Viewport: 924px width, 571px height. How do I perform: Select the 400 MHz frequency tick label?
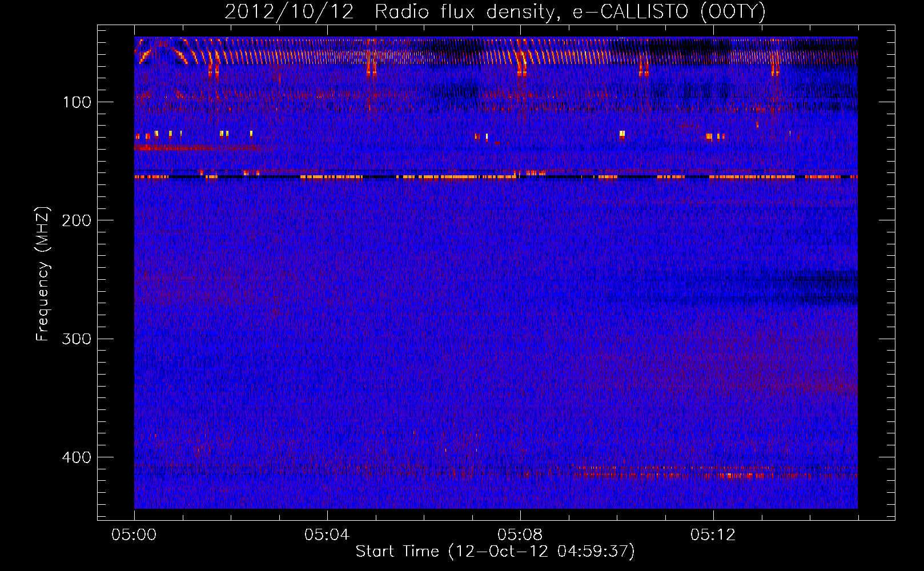pyautogui.click(x=76, y=457)
